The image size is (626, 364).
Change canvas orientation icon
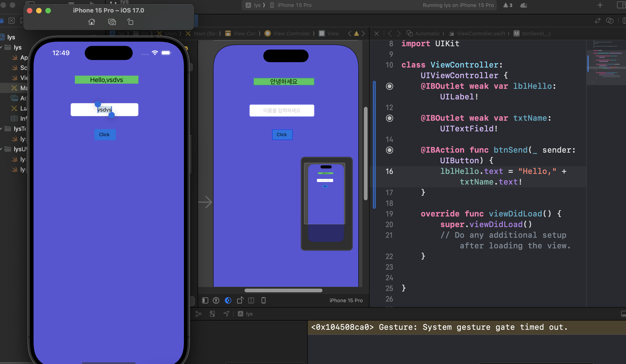pyautogui.click(x=240, y=300)
